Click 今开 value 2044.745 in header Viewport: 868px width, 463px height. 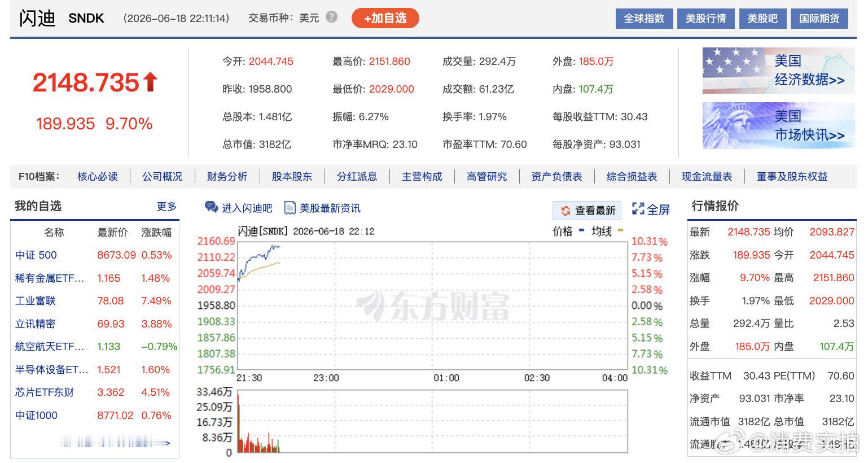click(271, 62)
